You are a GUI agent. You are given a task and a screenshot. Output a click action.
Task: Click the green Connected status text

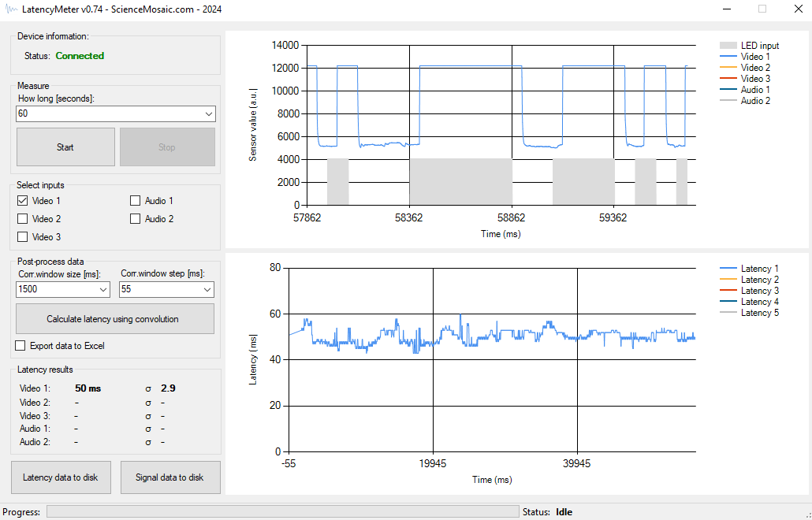(x=80, y=56)
